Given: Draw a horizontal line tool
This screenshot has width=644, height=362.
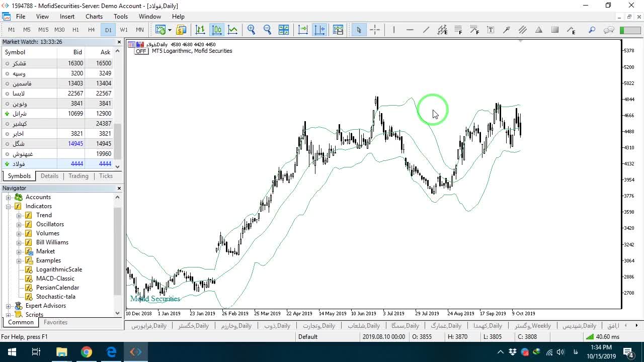Looking at the screenshot, I should pos(410,30).
